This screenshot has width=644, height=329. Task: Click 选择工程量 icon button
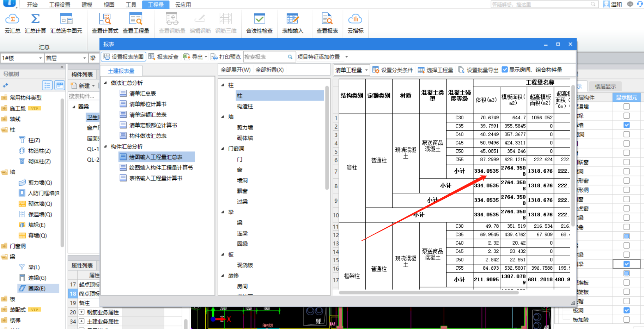tap(435, 70)
